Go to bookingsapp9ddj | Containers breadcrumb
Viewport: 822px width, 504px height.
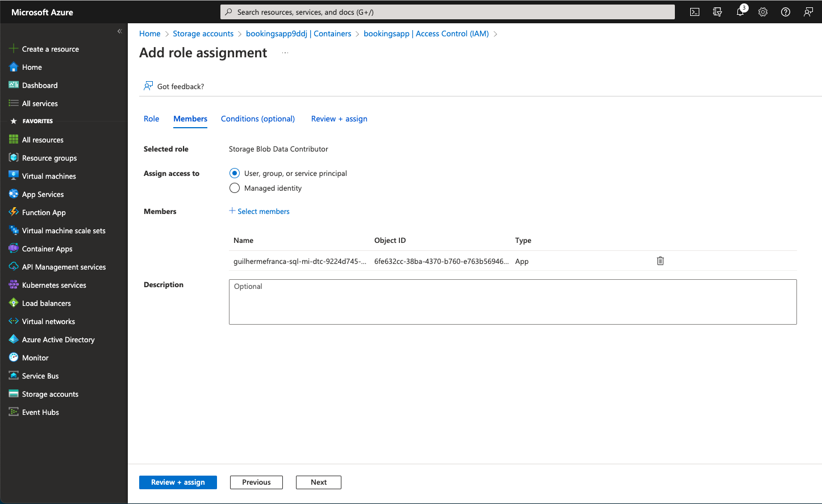[299, 33]
